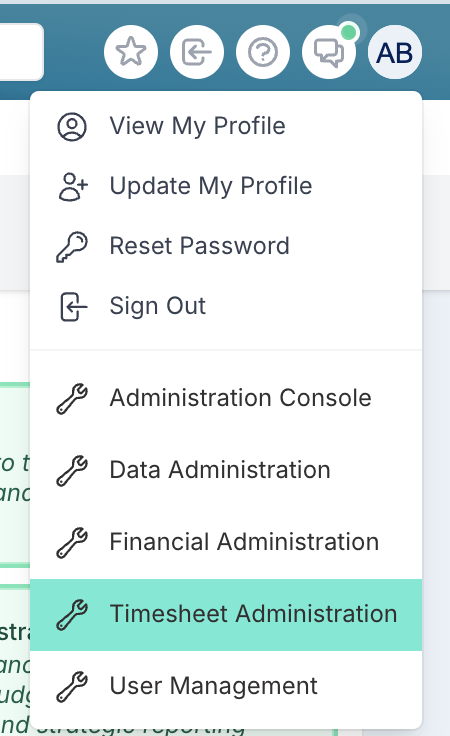Screen dimensions: 450x736
Task: Open the chat messages icon
Action: (329, 52)
